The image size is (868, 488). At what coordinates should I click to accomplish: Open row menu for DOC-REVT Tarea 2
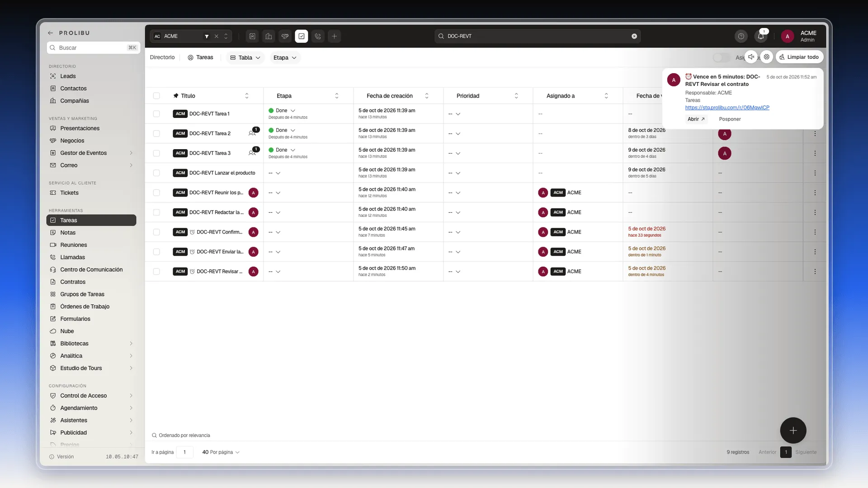point(815,134)
